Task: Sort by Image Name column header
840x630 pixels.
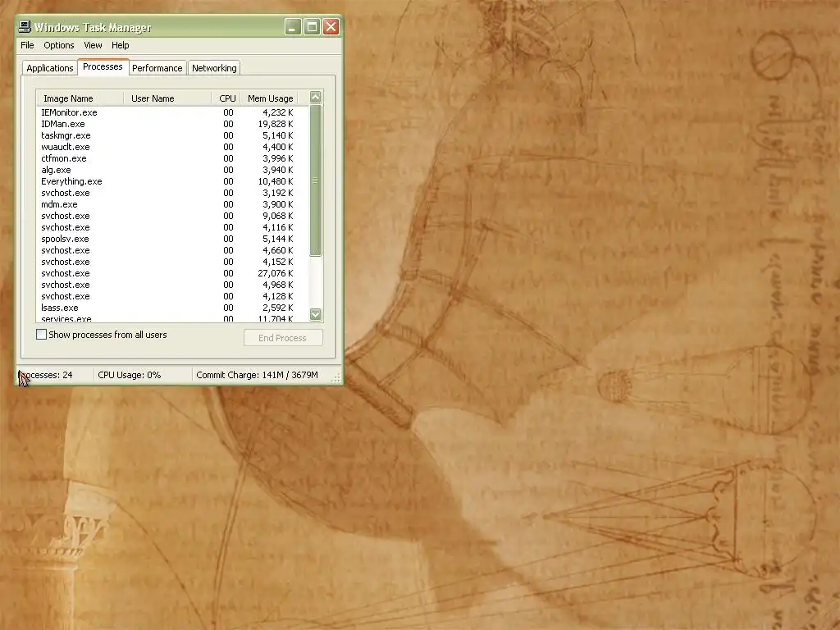Action: pos(80,98)
